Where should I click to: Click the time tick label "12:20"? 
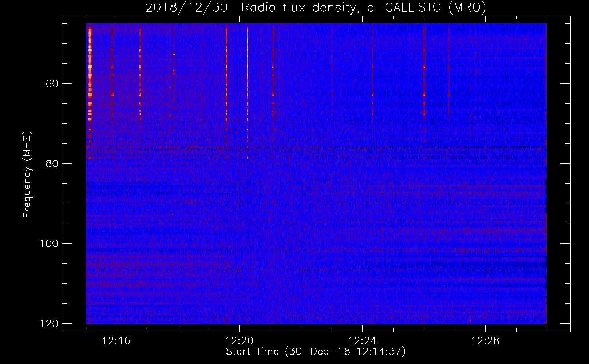click(239, 341)
